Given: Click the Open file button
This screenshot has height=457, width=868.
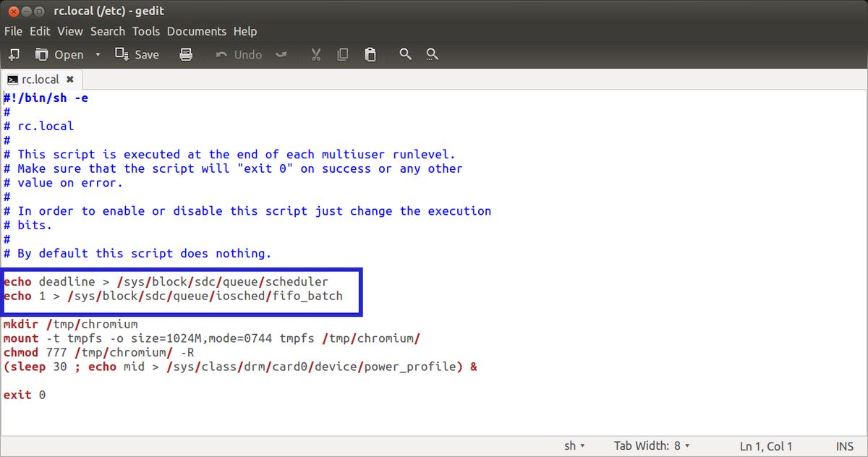Looking at the screenshot, I should coord(60,54).
